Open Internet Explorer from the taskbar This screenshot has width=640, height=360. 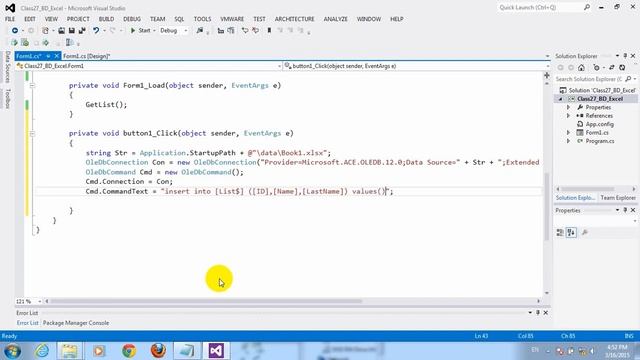point(42,351)
